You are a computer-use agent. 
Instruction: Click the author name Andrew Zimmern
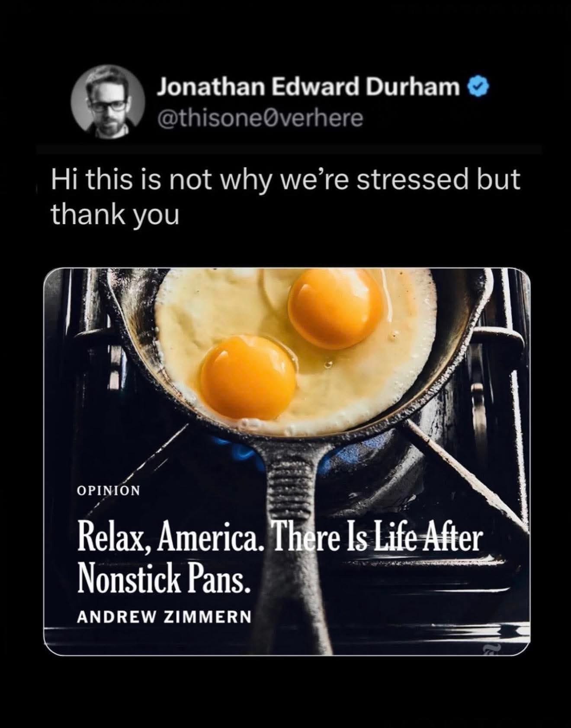[164, 616]
